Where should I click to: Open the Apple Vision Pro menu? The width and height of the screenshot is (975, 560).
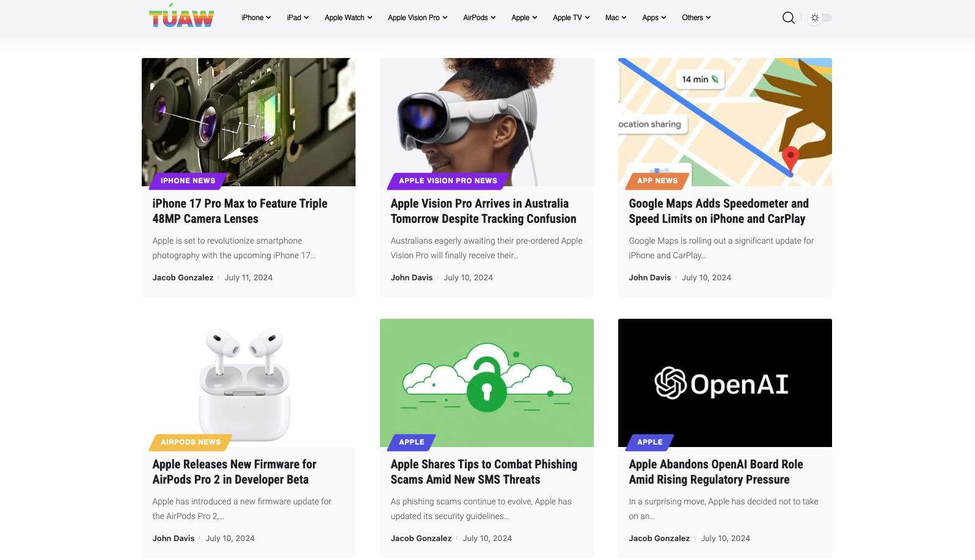pyautogui.click(x=417, y=18)
